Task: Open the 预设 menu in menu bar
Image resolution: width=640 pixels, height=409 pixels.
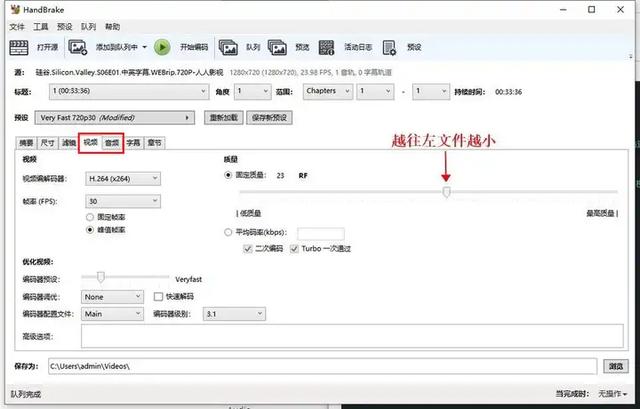Action: click(64, 27)
